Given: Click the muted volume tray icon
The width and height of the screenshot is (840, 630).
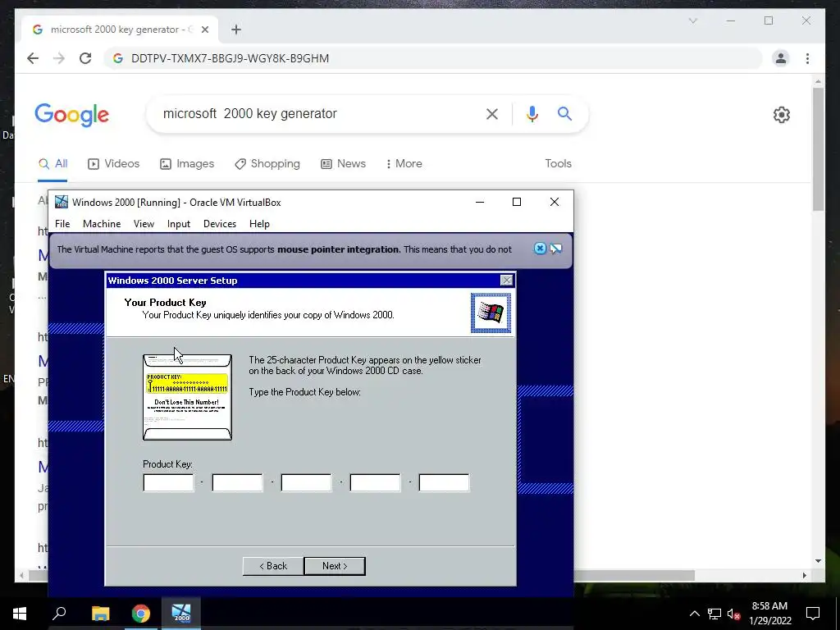Looking at the screenshot, I should point(734,614).
